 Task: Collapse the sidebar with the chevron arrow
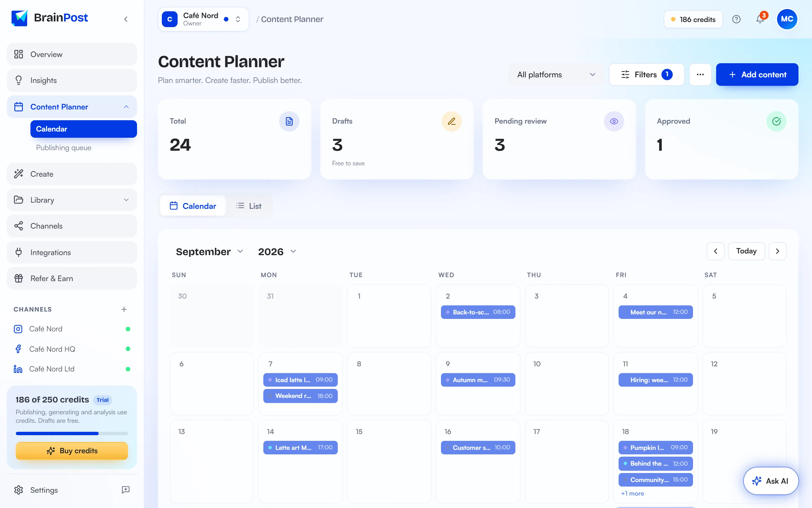(126, 19)
